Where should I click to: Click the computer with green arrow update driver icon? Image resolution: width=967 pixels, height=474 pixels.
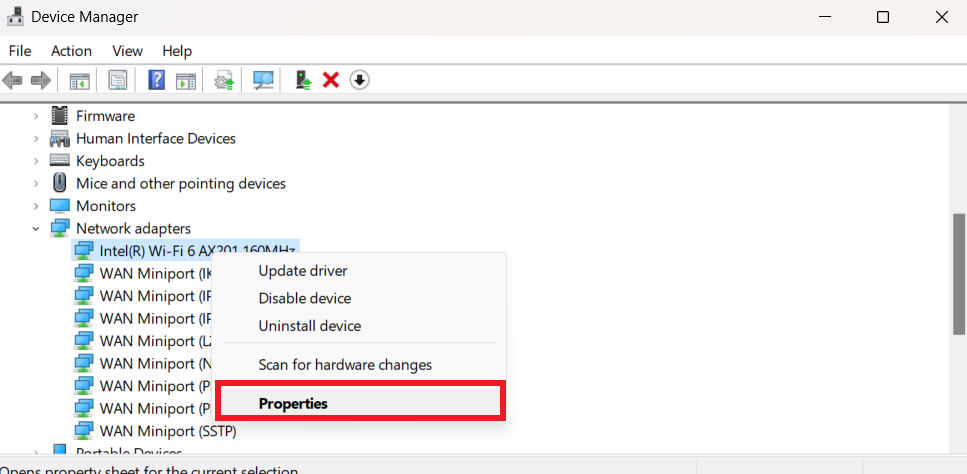coord(303,80)
